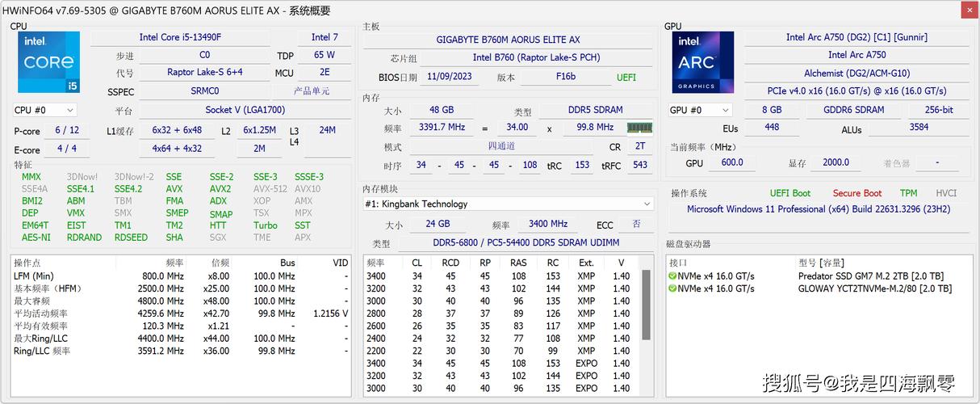Screen dimensions: 980x404
Task: Open the CPU #0 selector dropdown
Action: pyautogui.click(x=44, y=110)
